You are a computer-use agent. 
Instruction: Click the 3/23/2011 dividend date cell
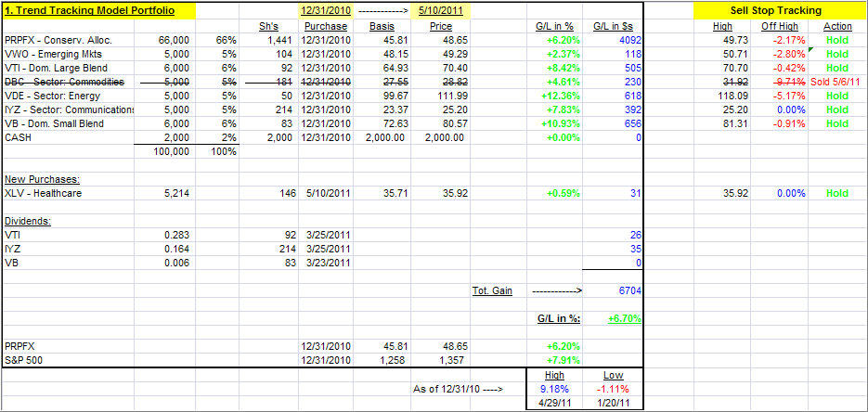326,263
